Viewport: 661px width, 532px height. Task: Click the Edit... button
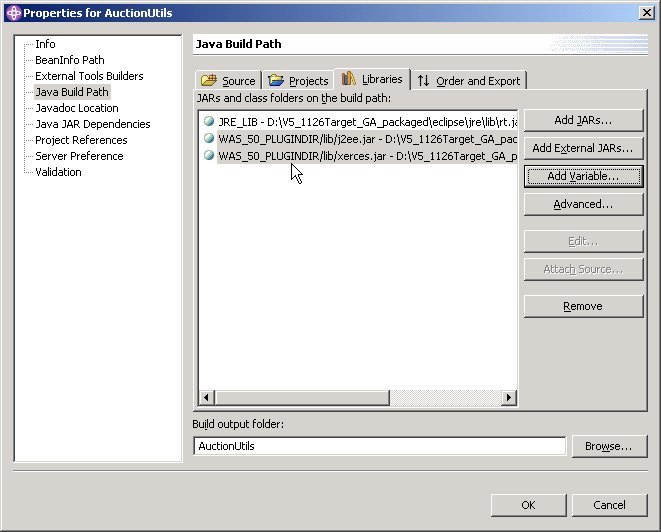583,241
